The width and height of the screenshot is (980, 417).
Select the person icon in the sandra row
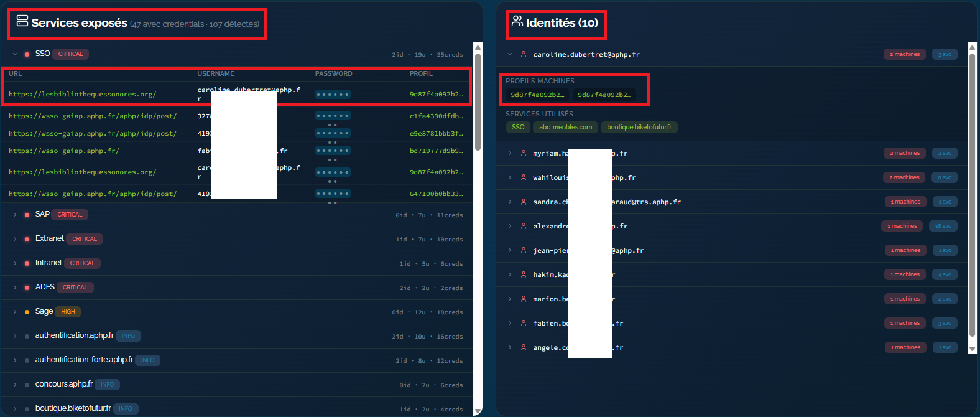click(x=524, y=202)
